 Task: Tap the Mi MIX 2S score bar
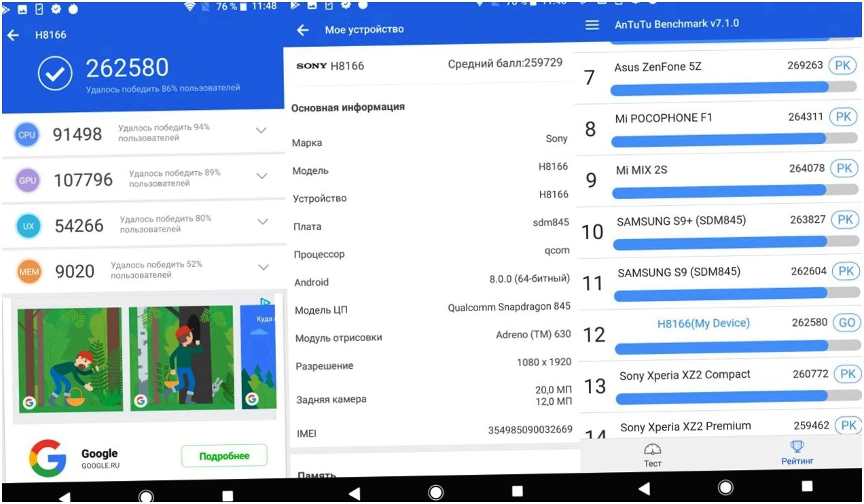736,191
